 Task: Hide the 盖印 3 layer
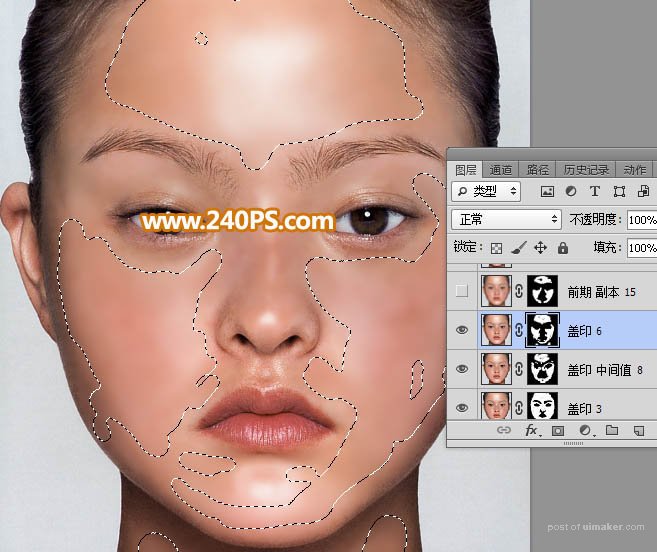click(462, 407)
